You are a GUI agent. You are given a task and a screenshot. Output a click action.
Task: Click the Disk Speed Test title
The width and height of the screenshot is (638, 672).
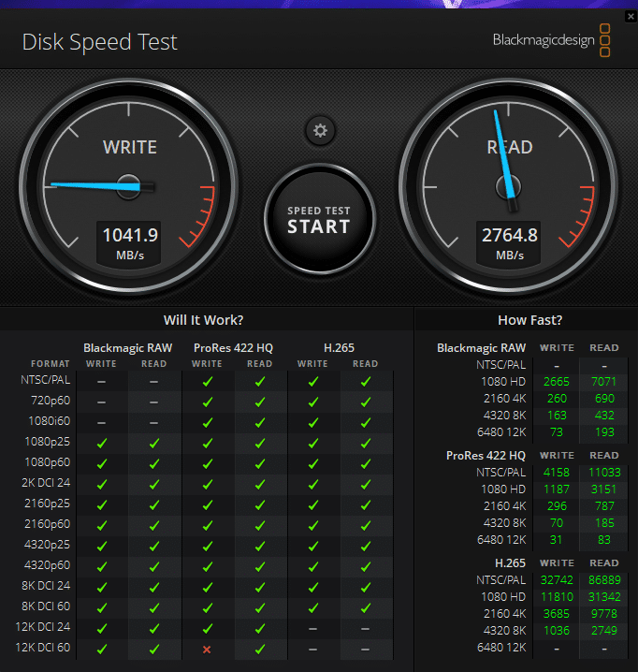99,42
